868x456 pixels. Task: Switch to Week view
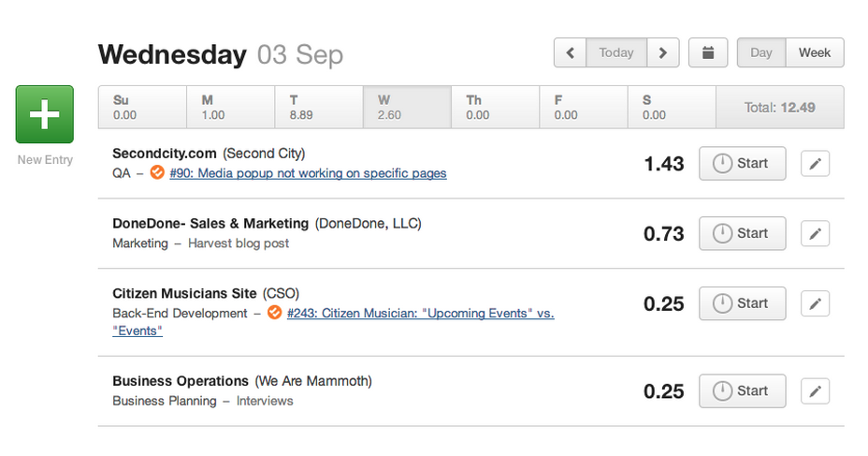[815, 52]
